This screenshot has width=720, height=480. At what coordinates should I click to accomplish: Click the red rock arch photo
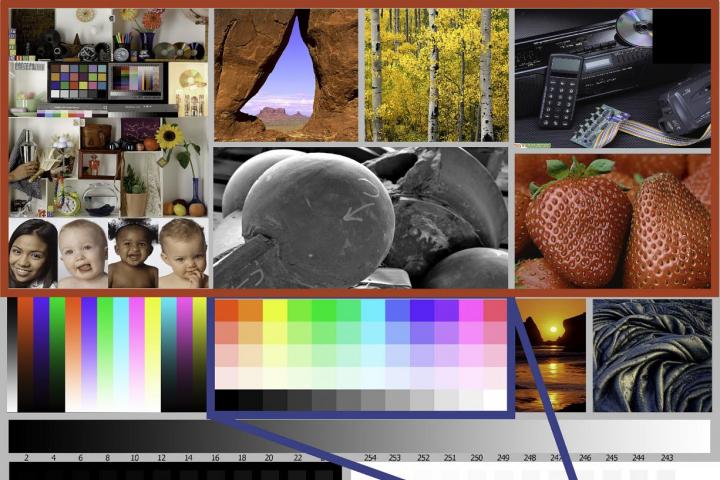point(286,75)
